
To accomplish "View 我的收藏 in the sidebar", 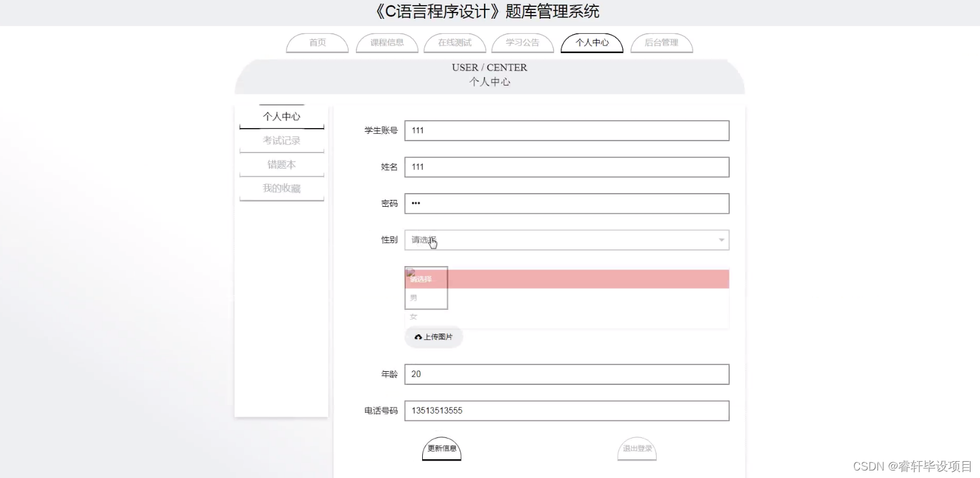I will (x=281, y=188).
